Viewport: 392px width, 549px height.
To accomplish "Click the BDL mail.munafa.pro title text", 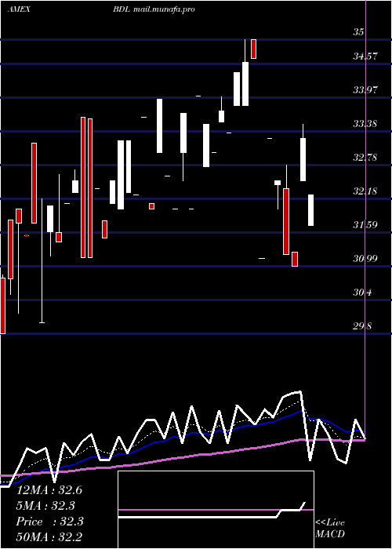I will click(154, 9).
